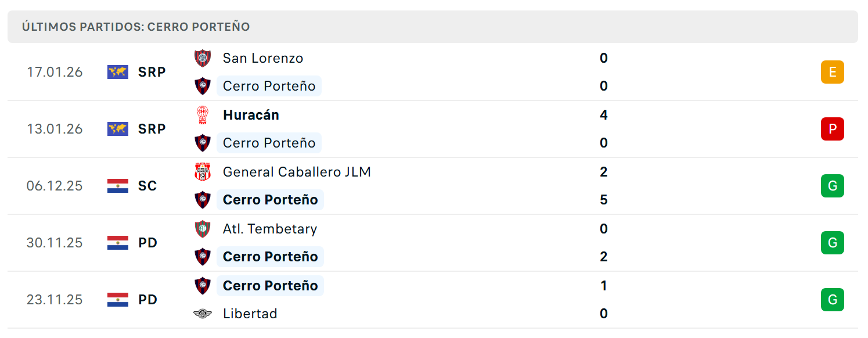Click the world flag icon for 17.01.26
This screenshot has width=868, height=338.
[118, 72]
